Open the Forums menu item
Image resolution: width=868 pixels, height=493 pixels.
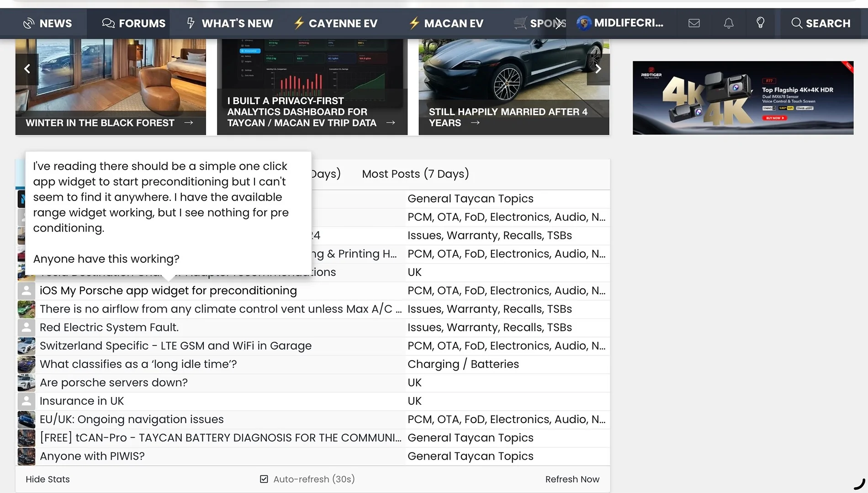click(134, 23)
